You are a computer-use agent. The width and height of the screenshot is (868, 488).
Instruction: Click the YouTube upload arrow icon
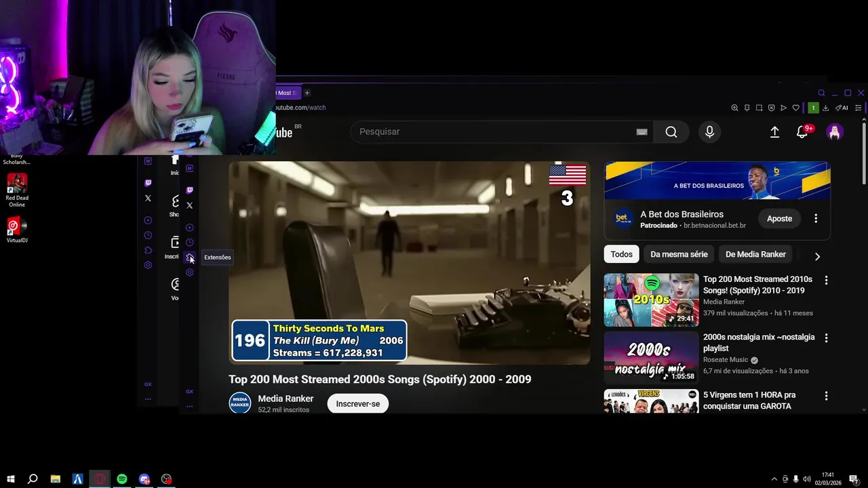point(774,132)
